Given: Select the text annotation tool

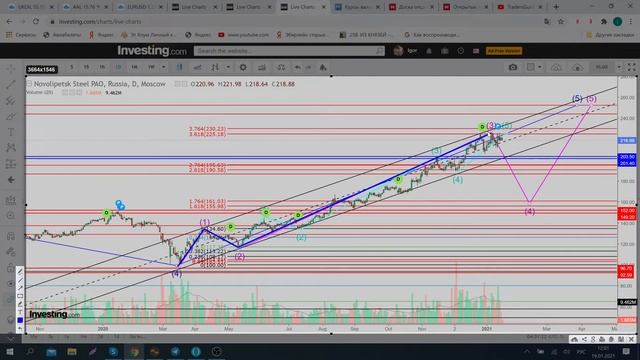Looking at the screenshot, I should [11, 132].
